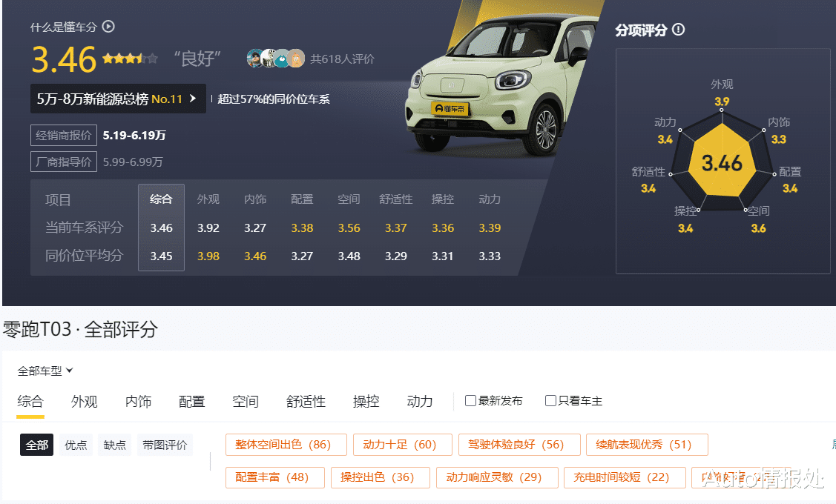836x504 pixels.
Task: Select the 全部 filter button
Action: pos(37,445)
